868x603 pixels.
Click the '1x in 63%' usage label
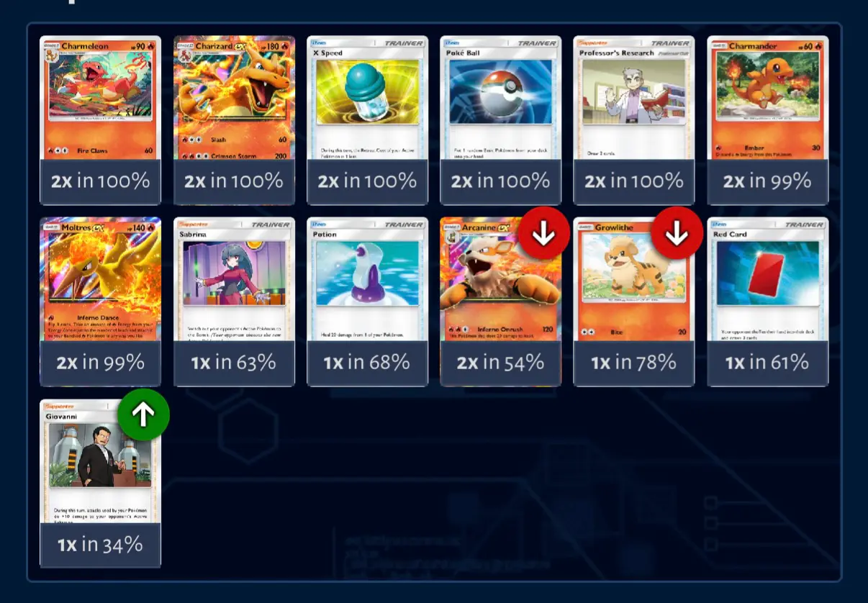click(x=234, y=363)
